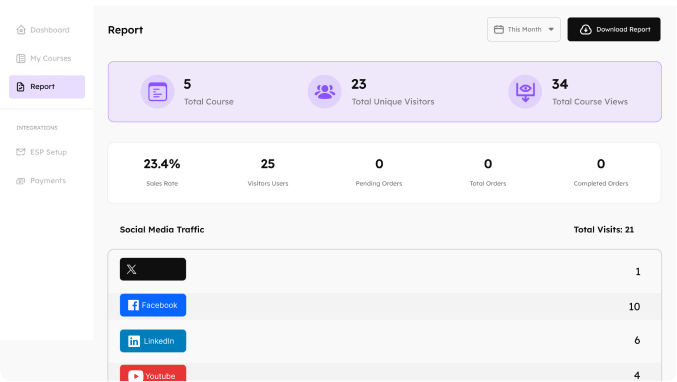The image size is (677, 382).
Task: Click the Youtube visit count 4
Action: [x=637, y=376]
